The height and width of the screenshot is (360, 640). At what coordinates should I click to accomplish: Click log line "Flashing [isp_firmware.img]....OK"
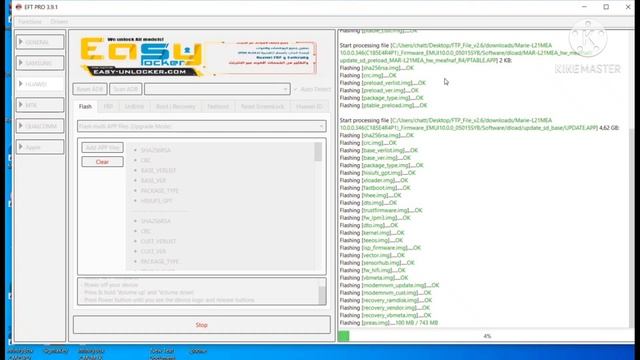point(380,248)
